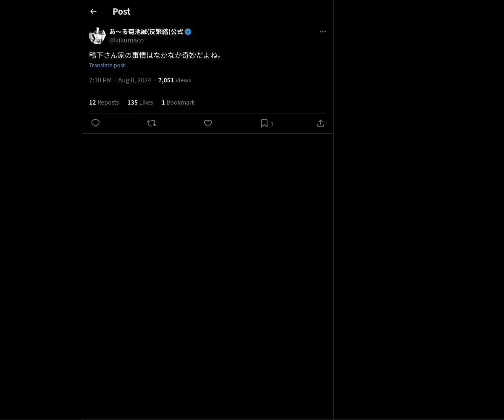Image resolution: width=504 pixels, height=420 pixels.
Task: Open the three-dot More options menu
Action: coord(323,31)
